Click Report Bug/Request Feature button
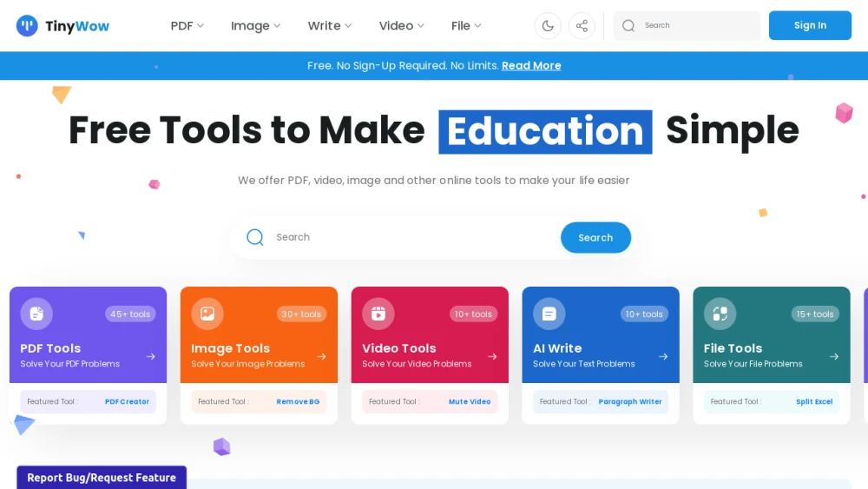Screen dimensions: 868x489 [102, 478]
